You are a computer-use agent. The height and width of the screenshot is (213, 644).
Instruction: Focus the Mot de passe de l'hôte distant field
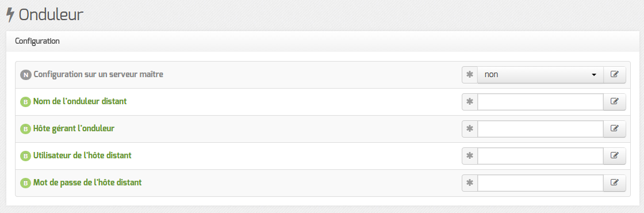point(540,184)
